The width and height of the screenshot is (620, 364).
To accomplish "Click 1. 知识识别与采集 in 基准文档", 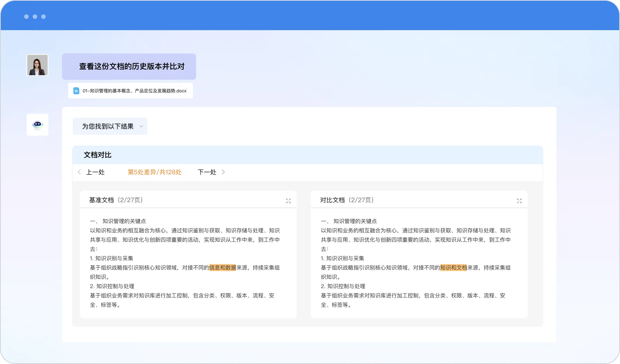I will 112,258.
